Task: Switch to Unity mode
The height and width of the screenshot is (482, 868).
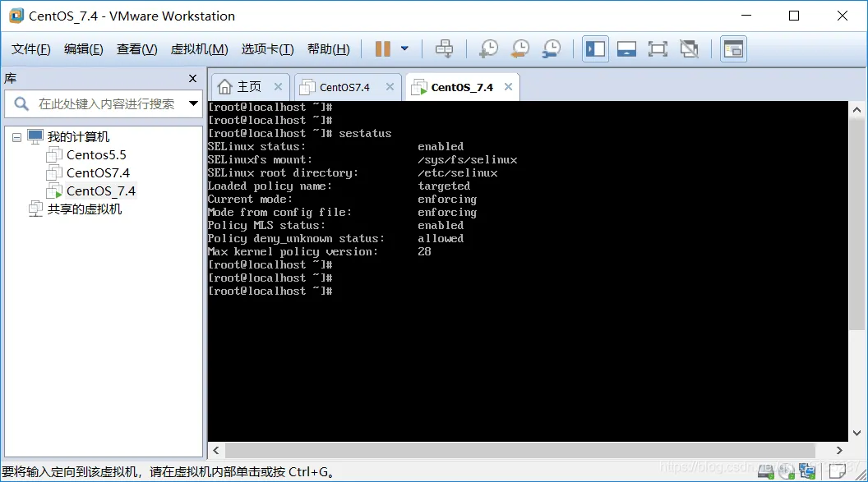Action: 689,49
